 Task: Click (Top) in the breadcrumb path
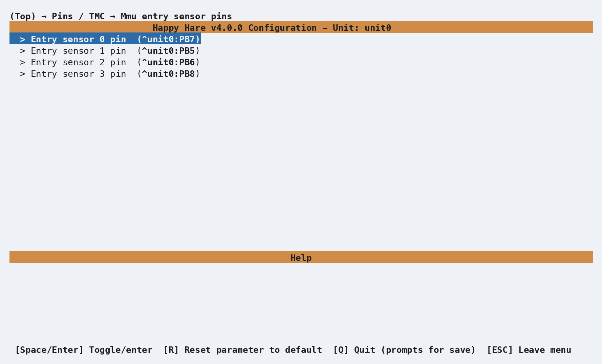(x=23, y=16)
